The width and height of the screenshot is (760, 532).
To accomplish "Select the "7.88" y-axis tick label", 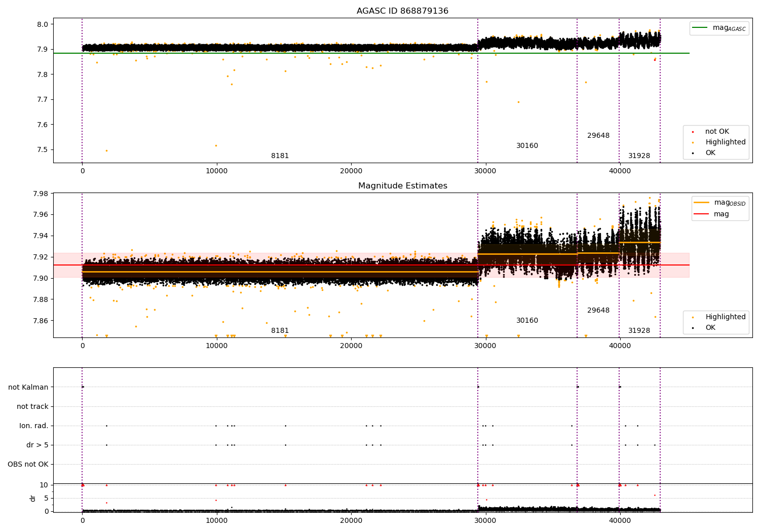I will 41,300.
